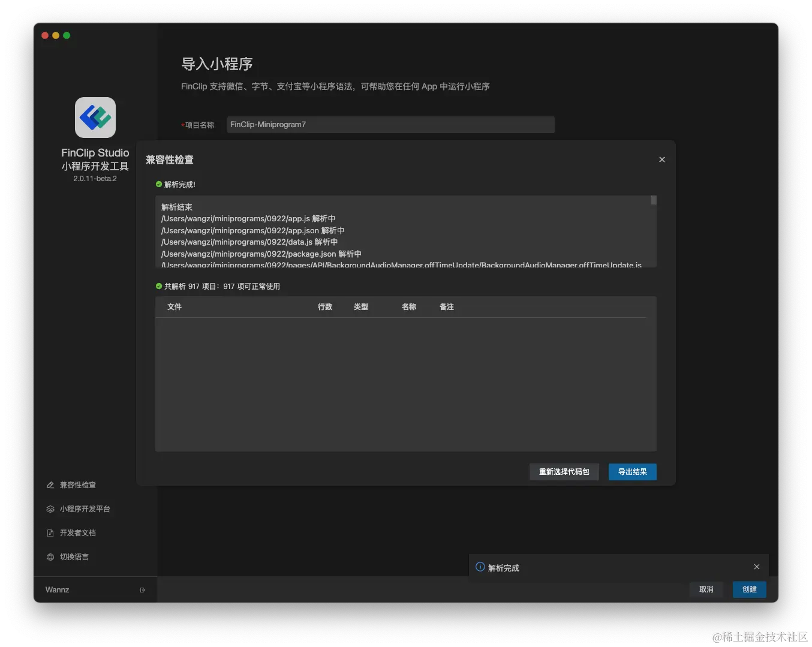812x647 pixels.
Task: Click the globe icon beside 切换语言
Action: pos(50,557)
